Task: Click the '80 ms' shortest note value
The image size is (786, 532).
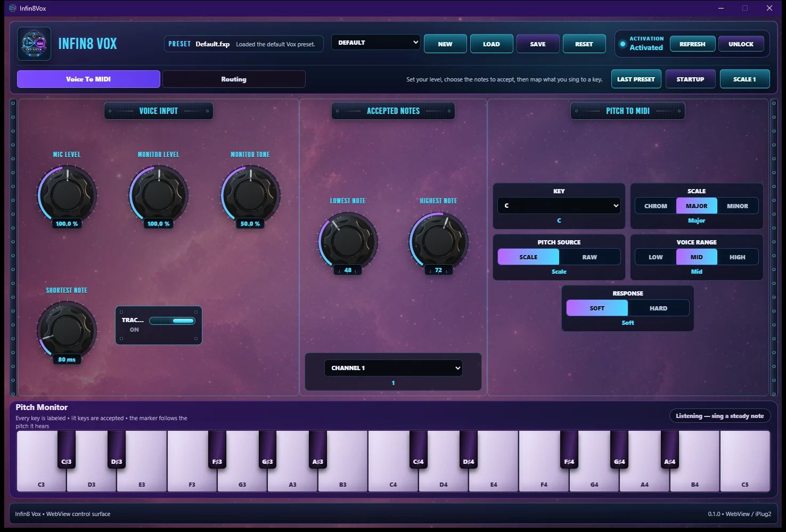Action: [67, 359]
